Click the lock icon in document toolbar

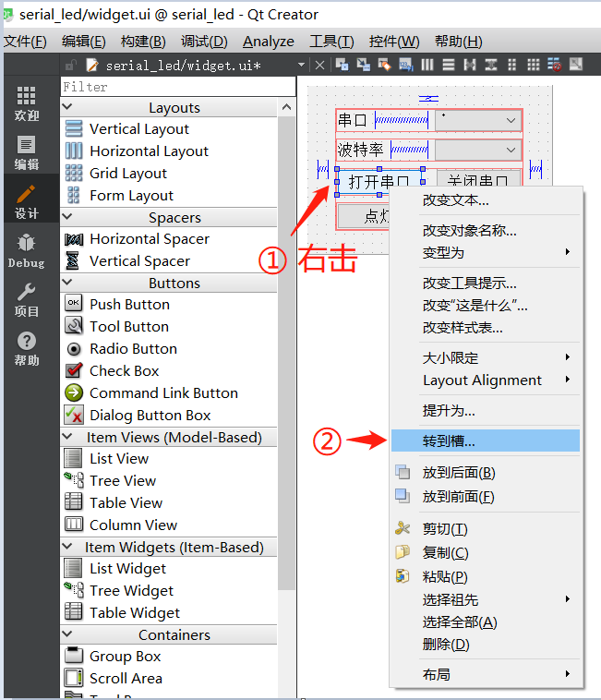(x=70, y=66)
